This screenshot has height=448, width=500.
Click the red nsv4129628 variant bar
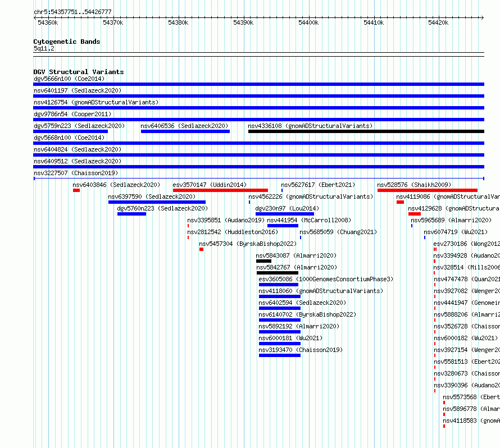[415, 214]
